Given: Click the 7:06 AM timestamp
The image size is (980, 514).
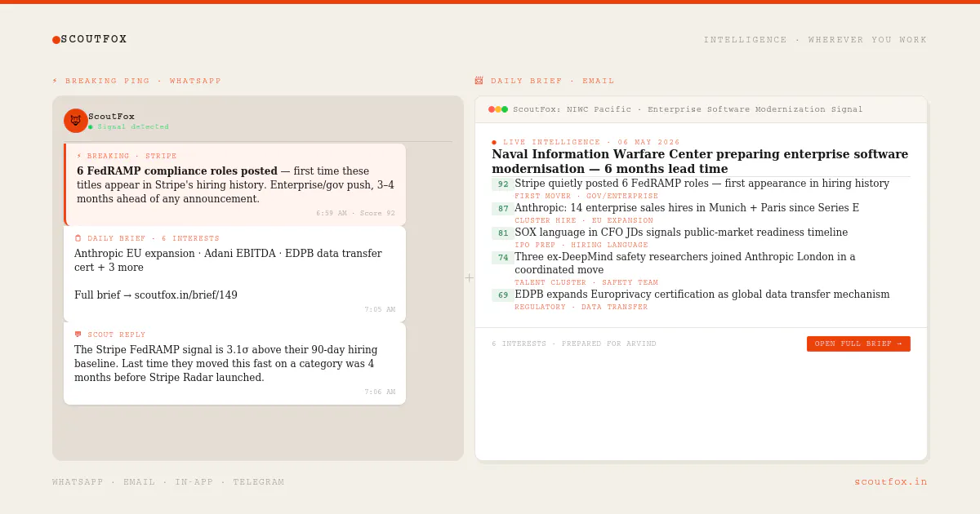Looking at the screenshot, I should [380, 392].
